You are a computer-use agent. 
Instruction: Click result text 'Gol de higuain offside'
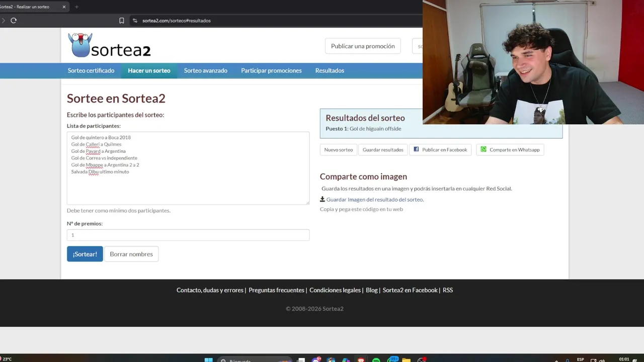click(x=375, y=129)
